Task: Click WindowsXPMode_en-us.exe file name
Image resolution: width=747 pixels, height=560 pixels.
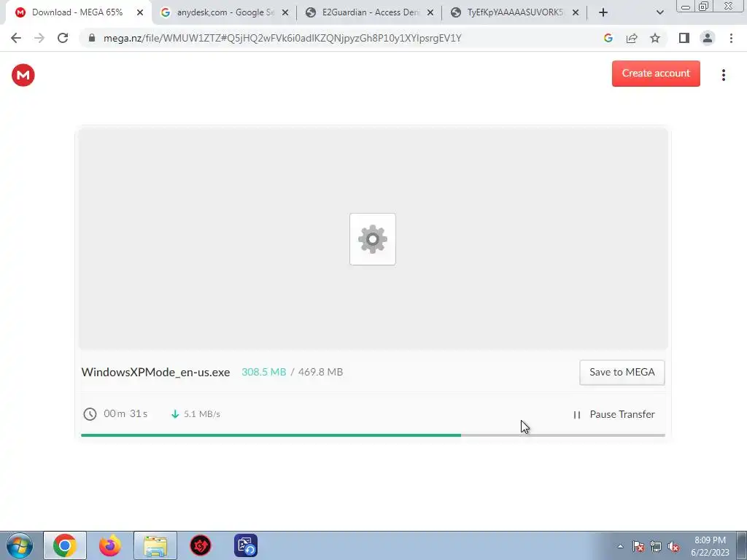Action: (x=156, y=373)
